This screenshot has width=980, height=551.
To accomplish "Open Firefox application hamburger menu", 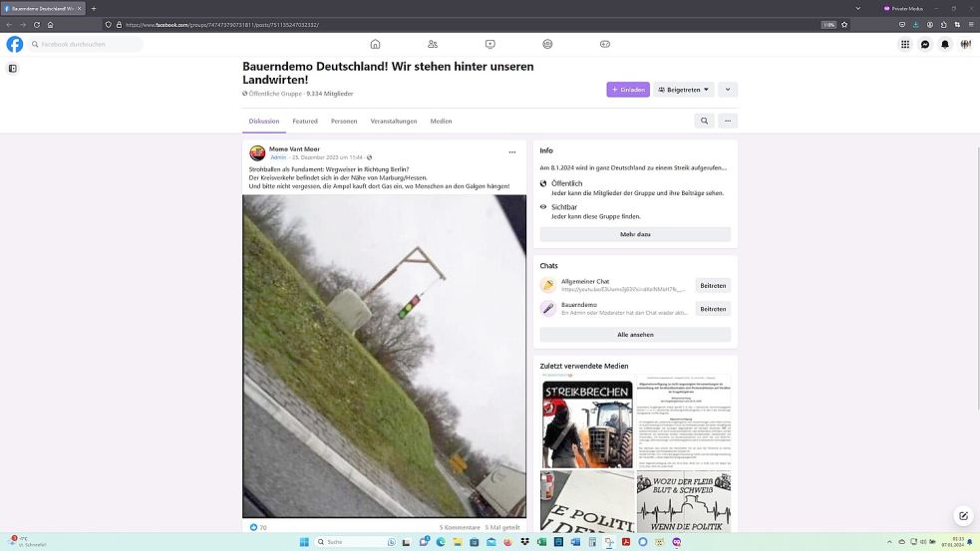I will click(x=971, y=25).
